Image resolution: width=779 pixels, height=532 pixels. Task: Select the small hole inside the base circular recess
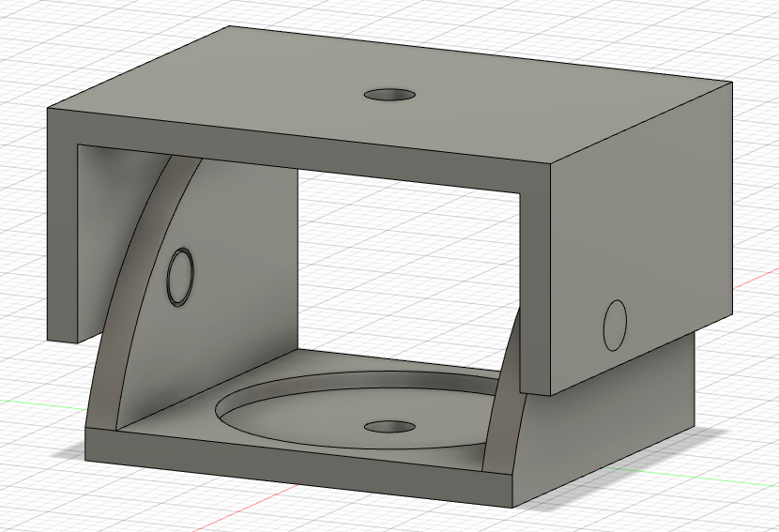click(389, 426)
